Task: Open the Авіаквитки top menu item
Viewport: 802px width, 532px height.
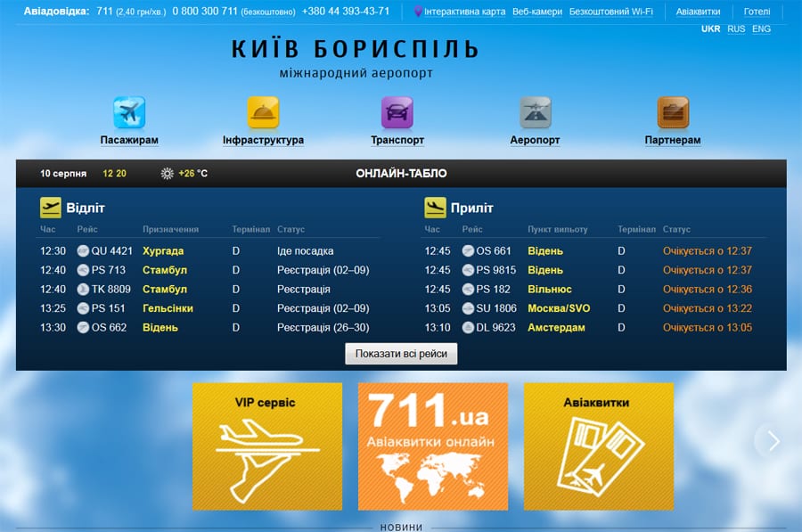Action: [x=698, y=12]
